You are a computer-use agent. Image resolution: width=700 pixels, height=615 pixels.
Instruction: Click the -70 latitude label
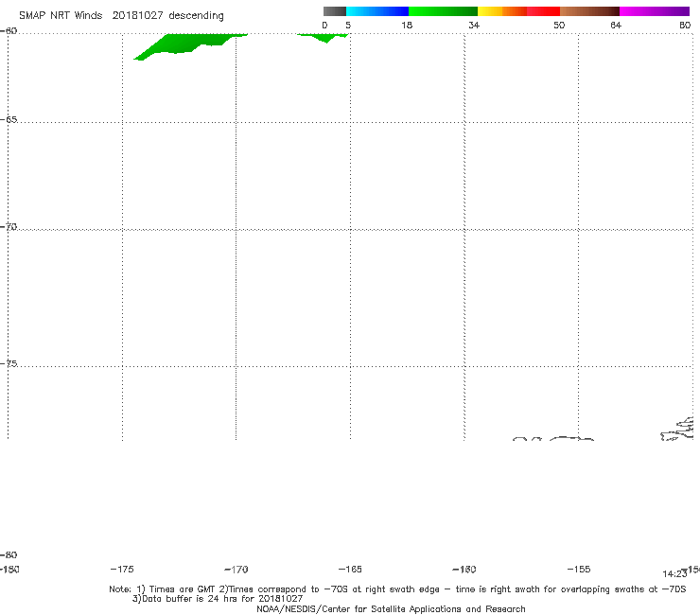tap(9, 227)
